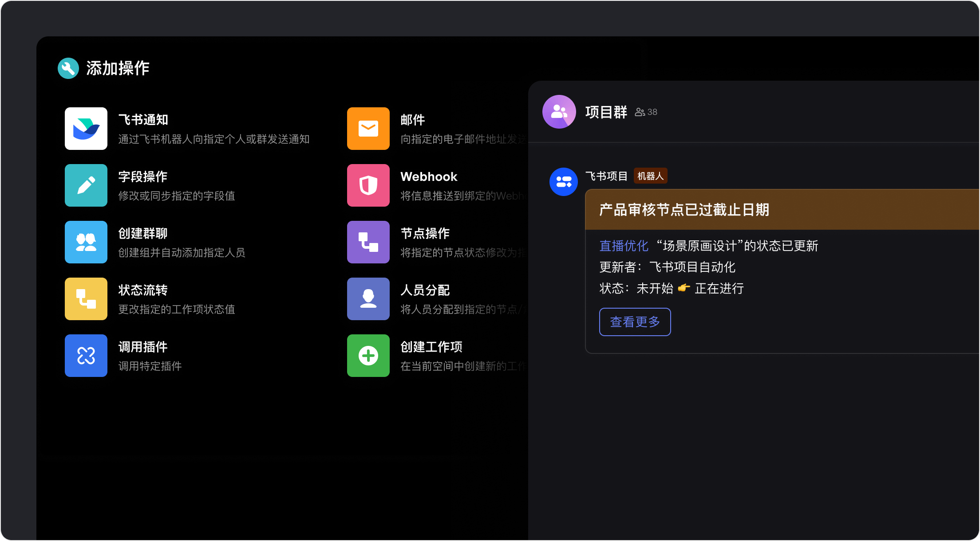Click the 创建工作项 plus icon
The height and width of the screenshot is (541, 980).
coord(368,356)
